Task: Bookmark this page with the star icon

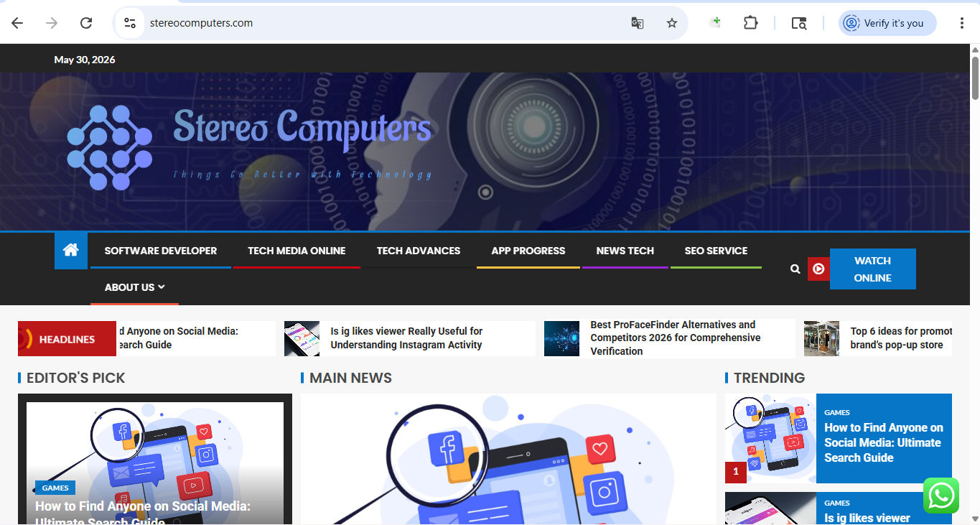Action: [x=672, y=23]
